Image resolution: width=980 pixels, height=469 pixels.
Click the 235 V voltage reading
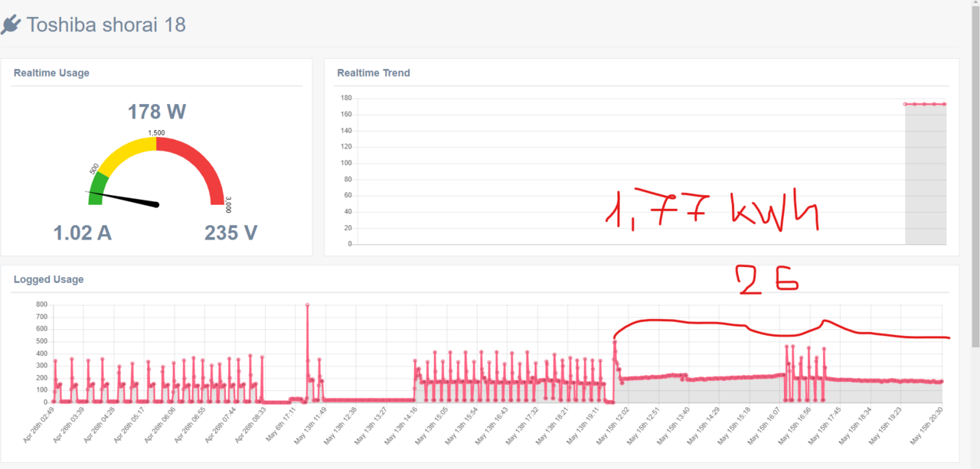point(231,233)
